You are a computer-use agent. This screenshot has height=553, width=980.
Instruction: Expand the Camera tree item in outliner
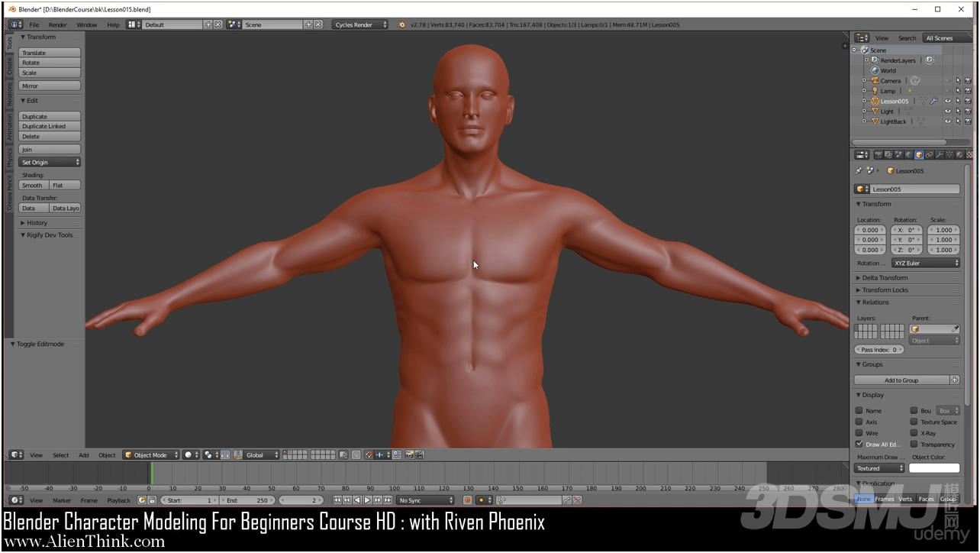[x=864, y=80]
